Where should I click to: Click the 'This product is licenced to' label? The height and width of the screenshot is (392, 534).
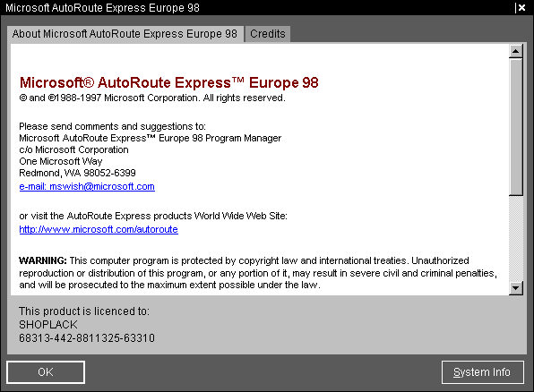coord(84,311)
